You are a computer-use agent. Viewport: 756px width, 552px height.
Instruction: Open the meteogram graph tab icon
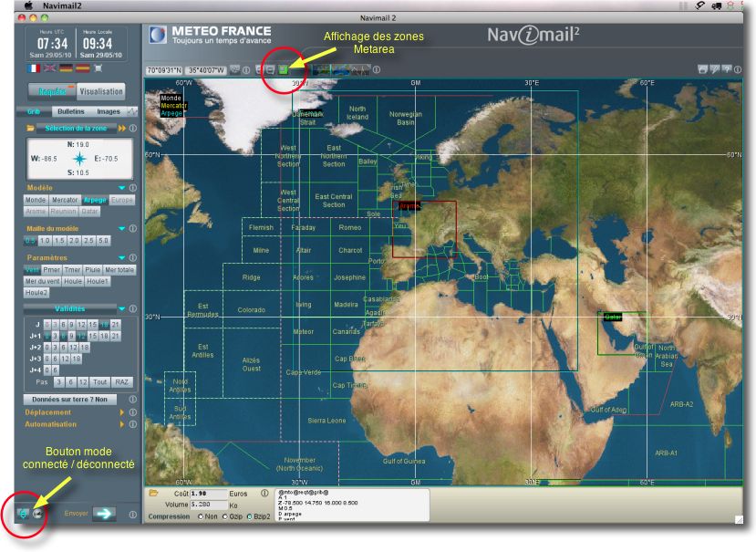(x=131, y=111)
